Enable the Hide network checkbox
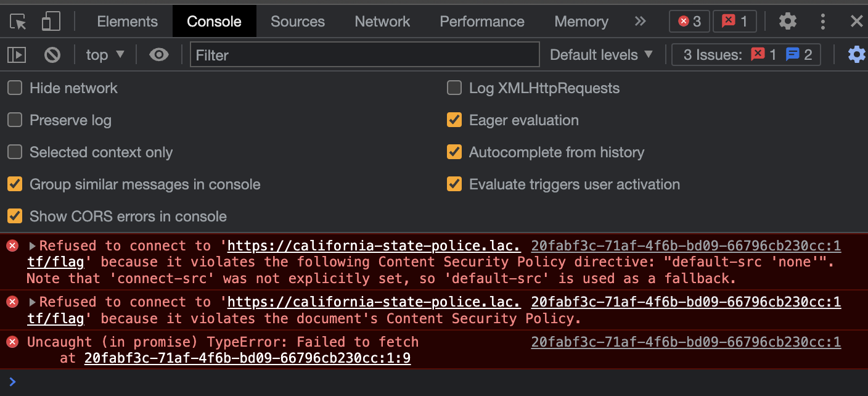 15,88
